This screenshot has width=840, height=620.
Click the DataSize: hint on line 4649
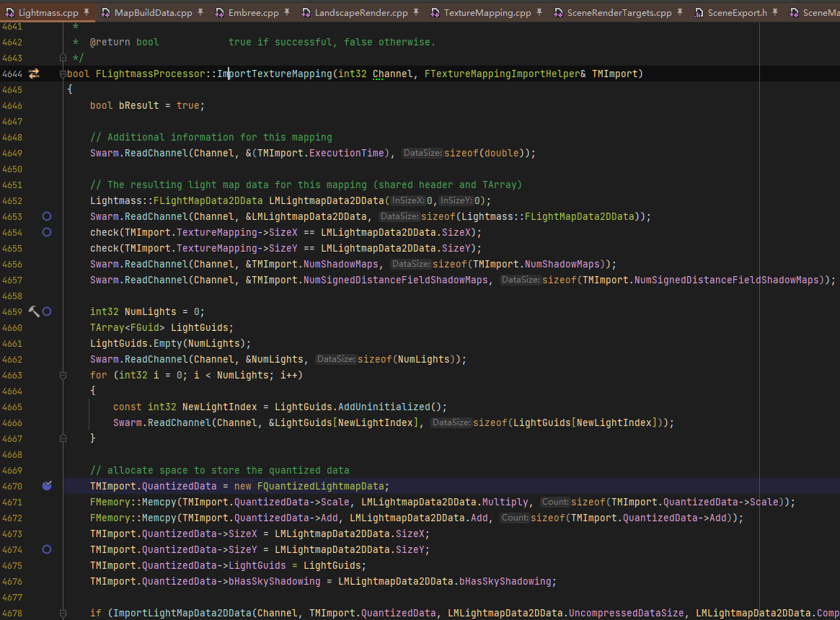[422, 153]
